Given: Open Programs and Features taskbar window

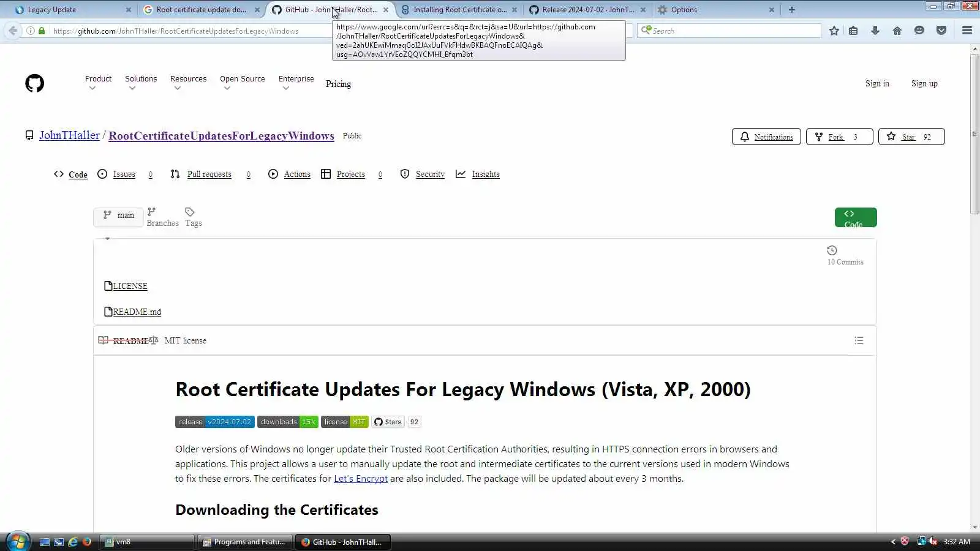Looking at the screenshot, I should click(x=244, y=542).
